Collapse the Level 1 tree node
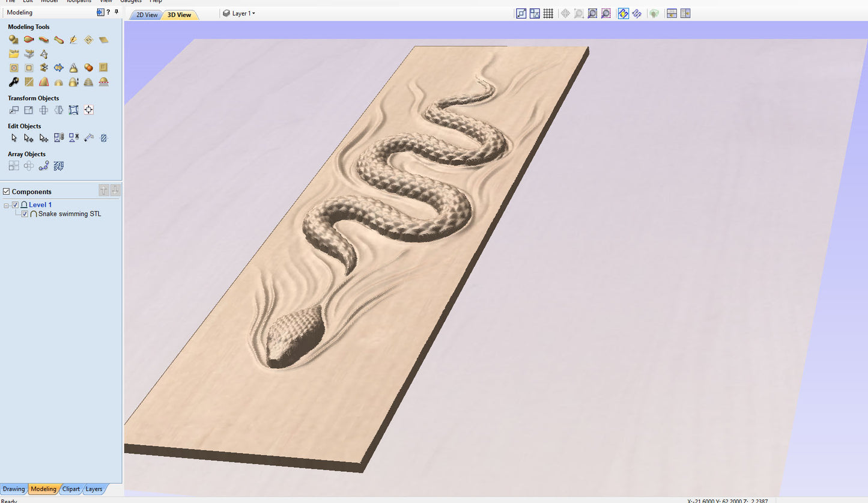 click(x=7, y=206)
